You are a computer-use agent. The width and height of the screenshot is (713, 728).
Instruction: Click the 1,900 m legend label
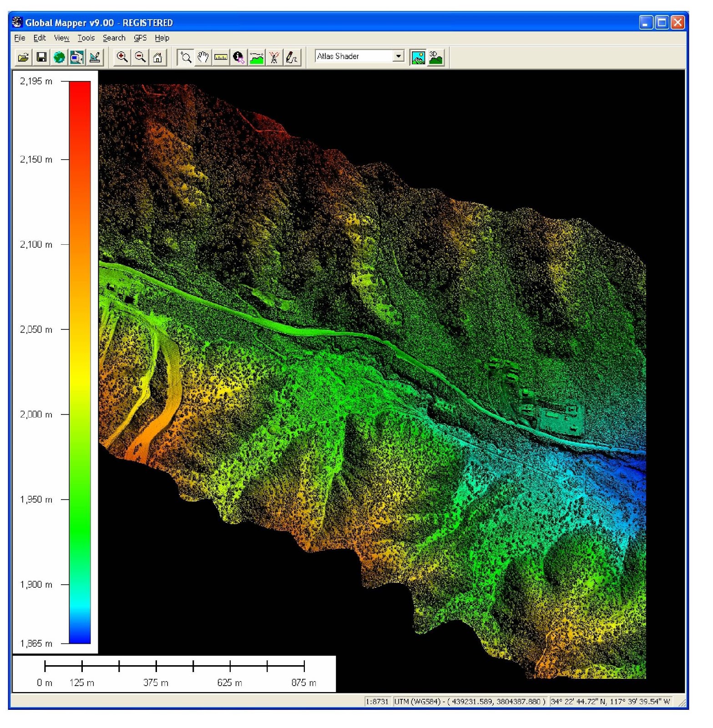pyautogui.click(x=36, y=585)
